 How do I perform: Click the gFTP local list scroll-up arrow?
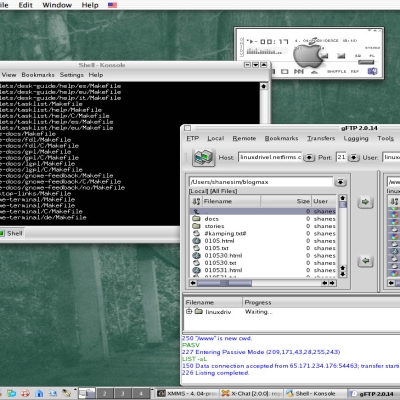tap(342, 198)
